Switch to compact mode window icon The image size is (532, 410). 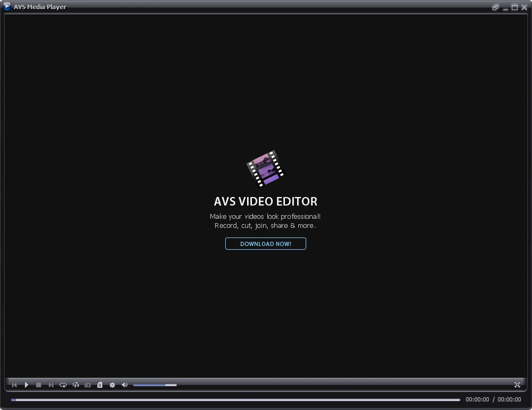[x=495, y=7]
